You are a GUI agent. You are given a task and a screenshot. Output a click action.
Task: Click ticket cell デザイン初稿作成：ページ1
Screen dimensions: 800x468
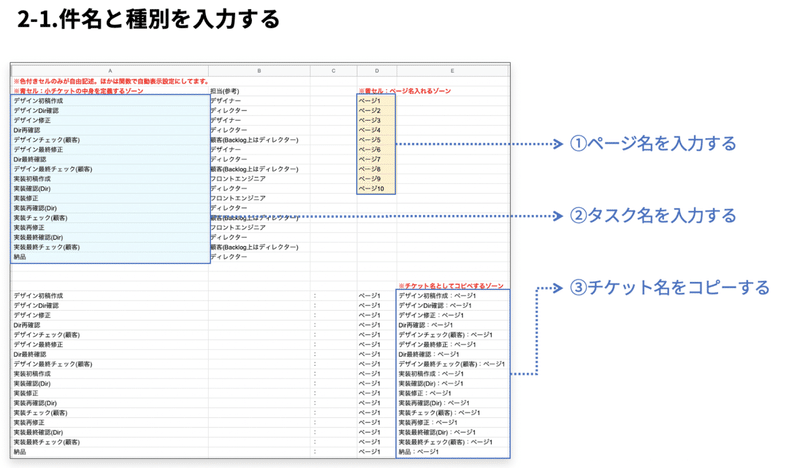(x=453, y=295)
